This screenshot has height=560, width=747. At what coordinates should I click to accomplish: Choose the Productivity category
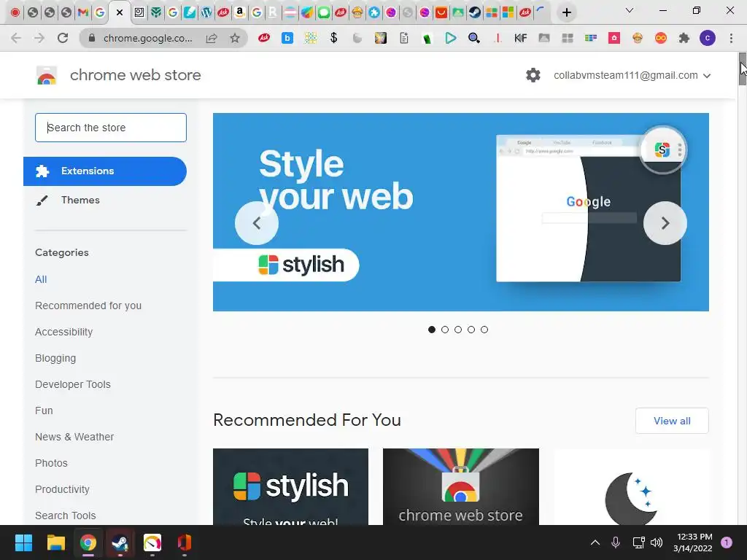pyautogui.click(x=62, y=489)
